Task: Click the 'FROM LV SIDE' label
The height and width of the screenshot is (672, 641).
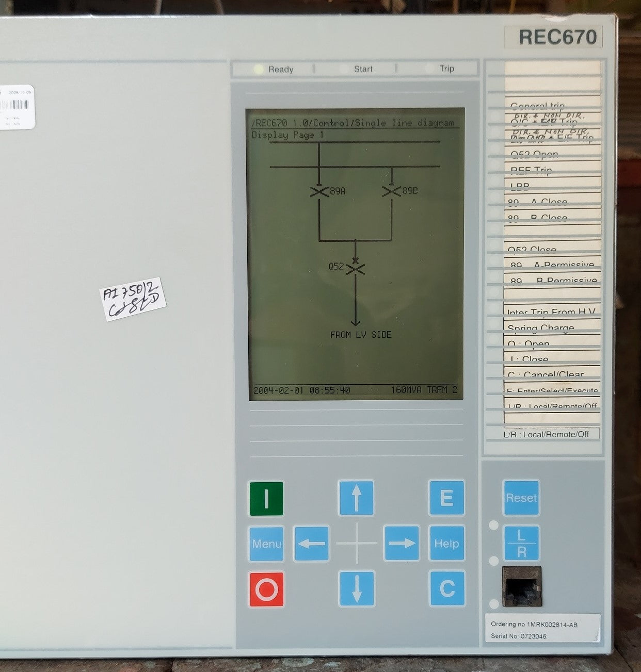Action: click(361, 335)
